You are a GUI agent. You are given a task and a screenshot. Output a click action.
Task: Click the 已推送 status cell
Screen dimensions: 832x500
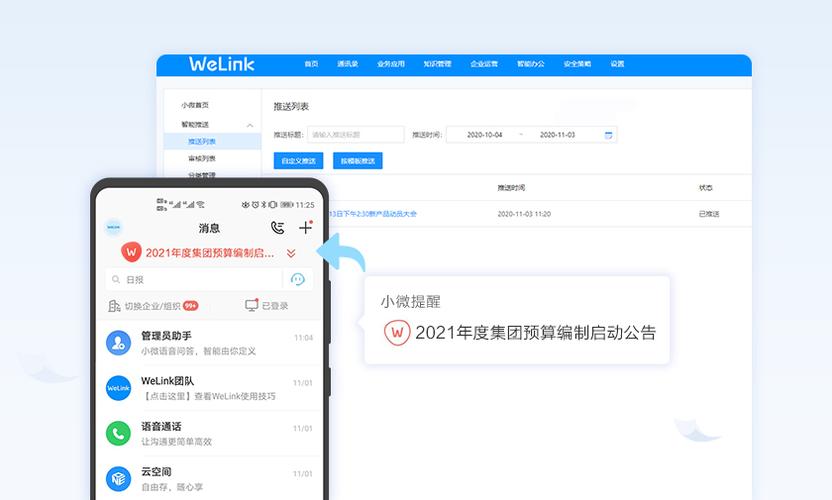click(x=709, y=214)
